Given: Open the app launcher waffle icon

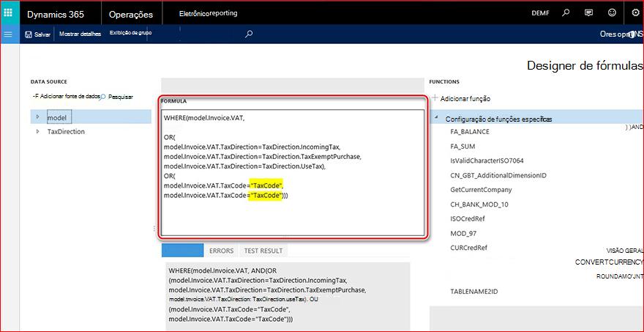Looking at the screenshot, I should click(8, 12).
